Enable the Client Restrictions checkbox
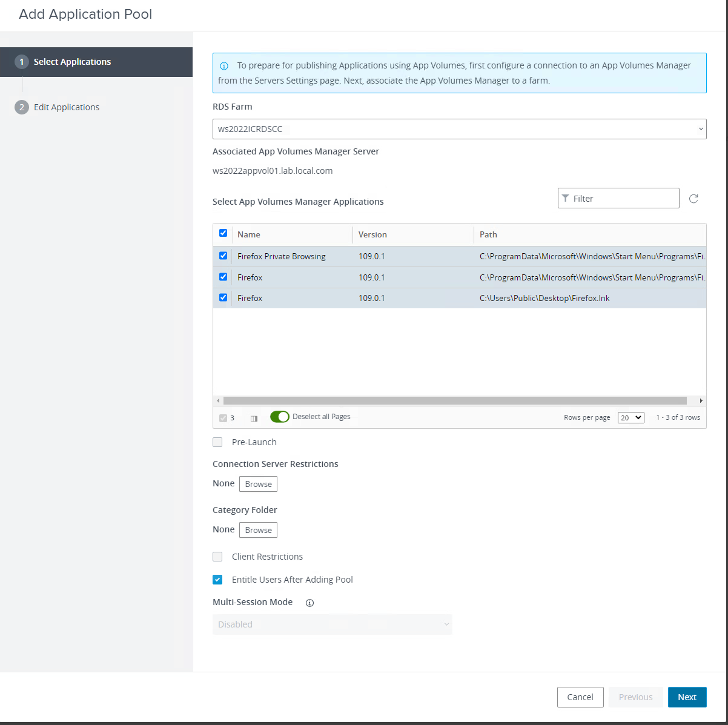The image size is (728, 725). pos(217,557)
